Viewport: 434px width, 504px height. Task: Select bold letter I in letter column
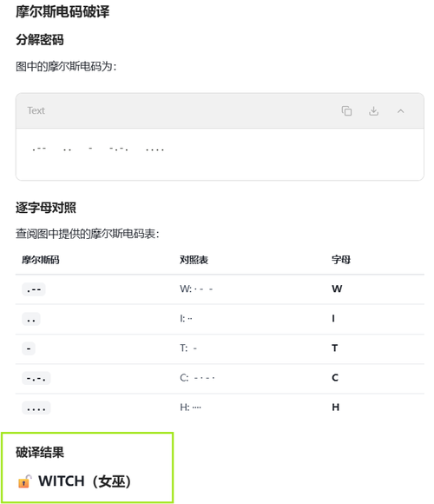tap(333, 319)
